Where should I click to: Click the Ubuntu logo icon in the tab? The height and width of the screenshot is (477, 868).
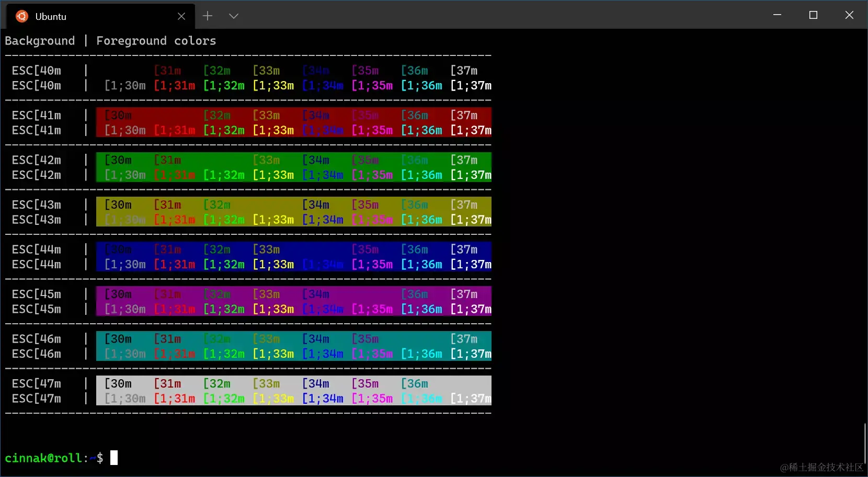coord(21,16)
